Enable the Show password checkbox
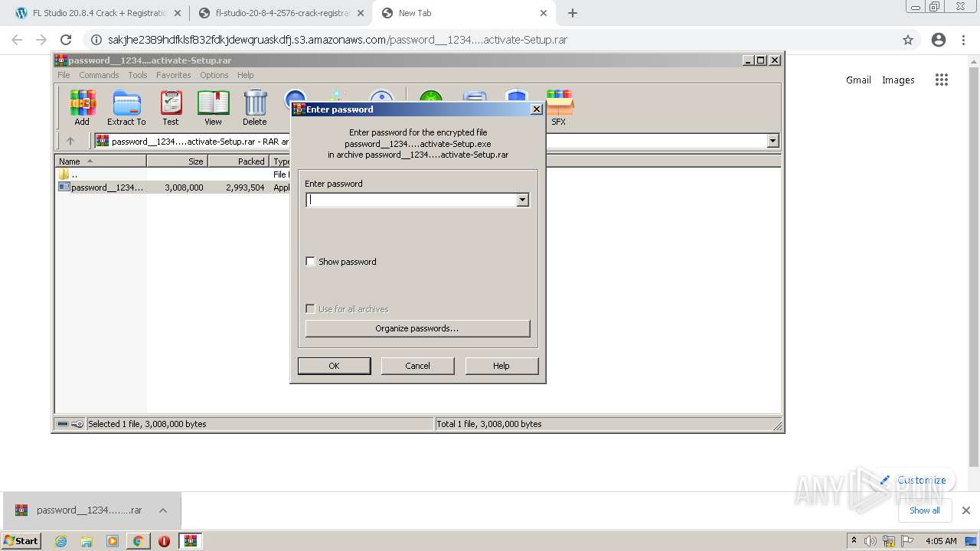980x551 pixels. click(x=310, y=262)
